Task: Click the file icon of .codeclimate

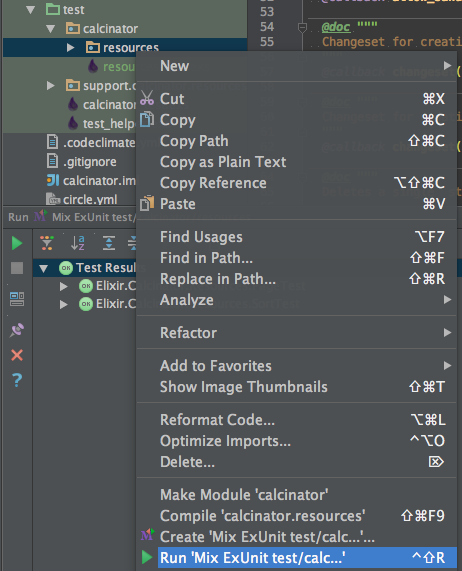Action: click(x=52, y=142)
